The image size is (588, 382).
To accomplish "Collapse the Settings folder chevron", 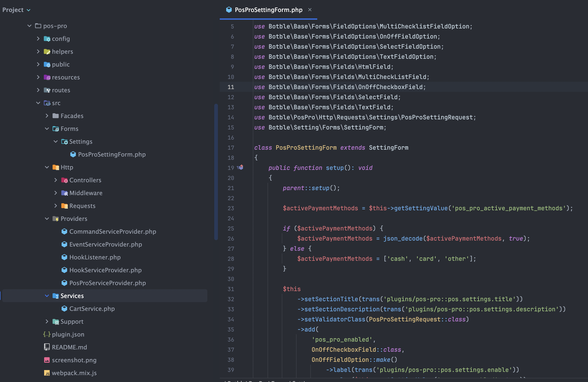I will (x=56, y=141).
